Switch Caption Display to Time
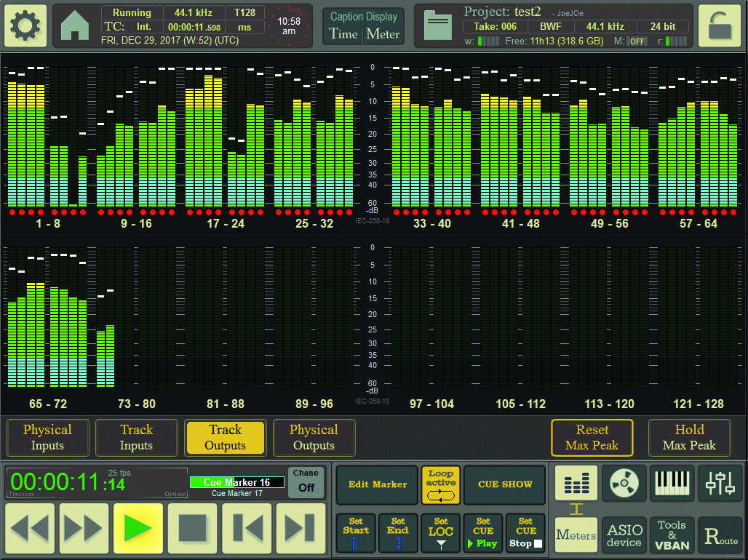Viewport: 748px width, 560px height. pos(343,34)
